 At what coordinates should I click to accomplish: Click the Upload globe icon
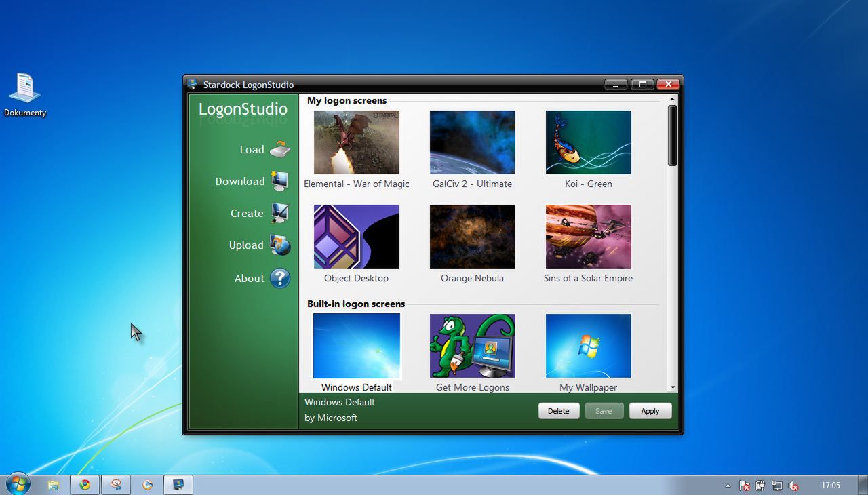point(280,245)
